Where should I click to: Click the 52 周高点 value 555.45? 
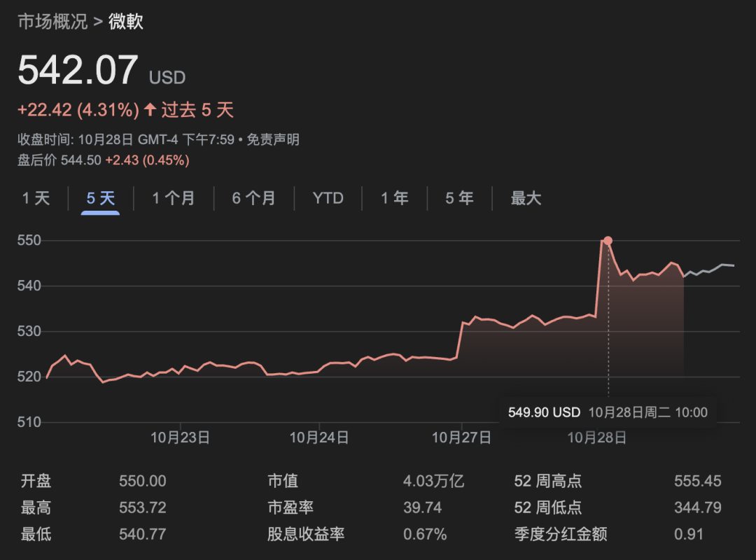tap(697, 482)
